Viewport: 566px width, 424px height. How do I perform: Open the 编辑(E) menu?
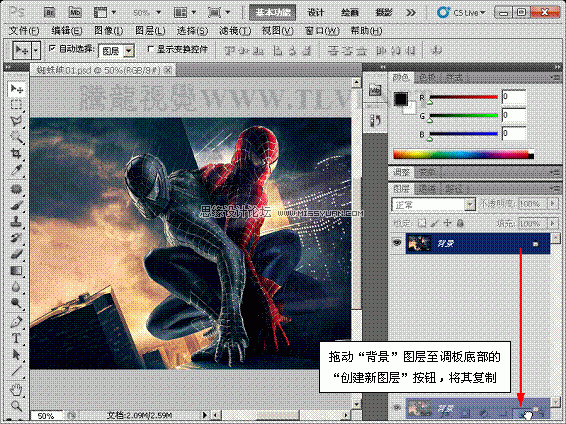pos(66,31)
